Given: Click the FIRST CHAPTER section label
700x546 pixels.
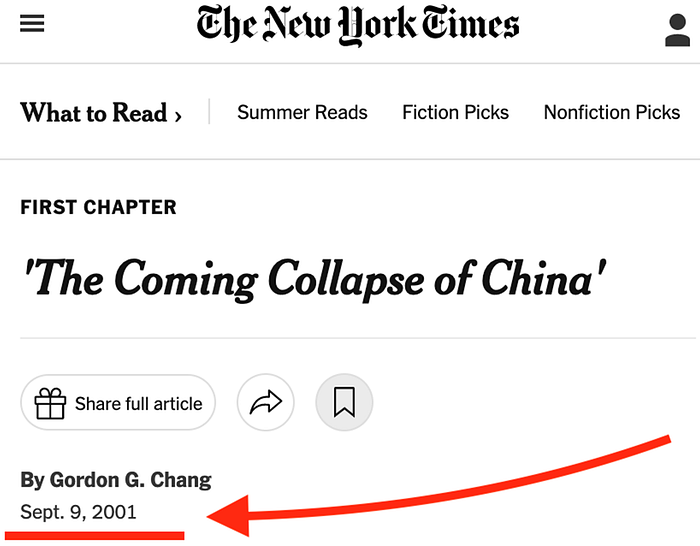Looking at the screenshot, I should point(98,208).
